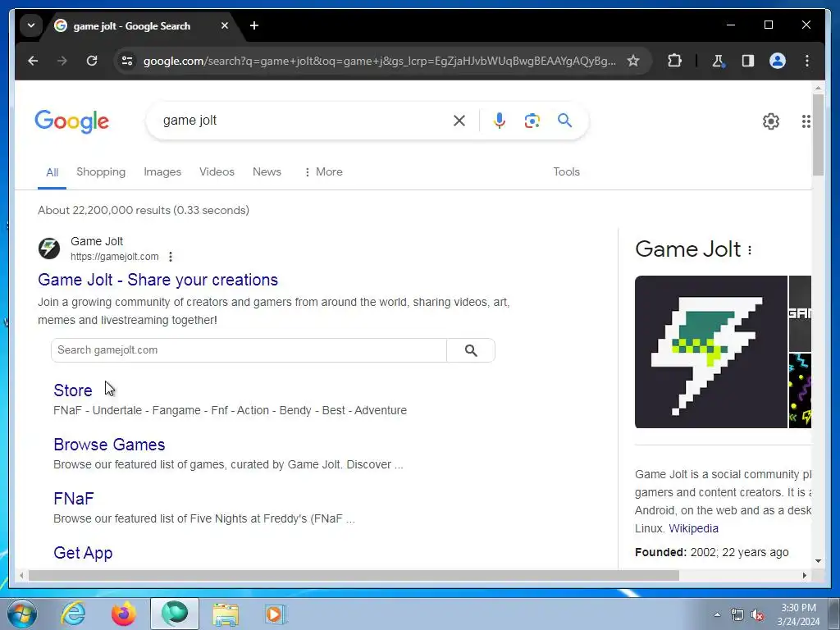Toggle the browser side panel

point(748,61)
